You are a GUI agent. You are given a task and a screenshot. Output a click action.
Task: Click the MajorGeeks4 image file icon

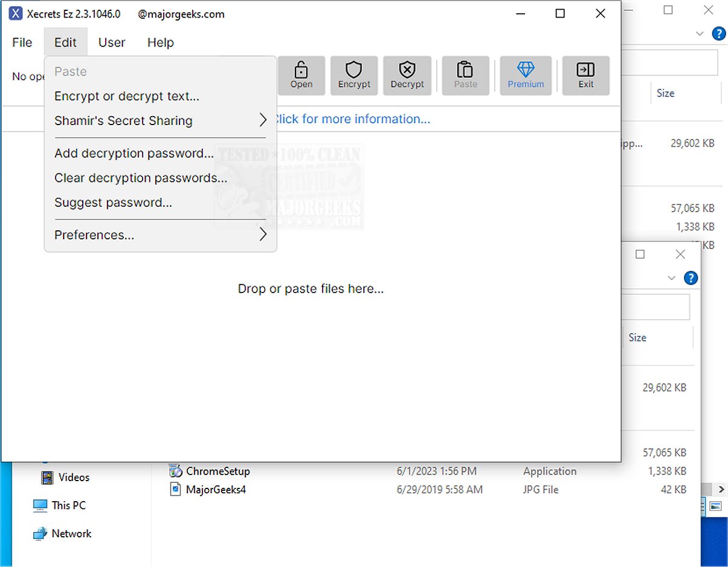click(175, 489)
